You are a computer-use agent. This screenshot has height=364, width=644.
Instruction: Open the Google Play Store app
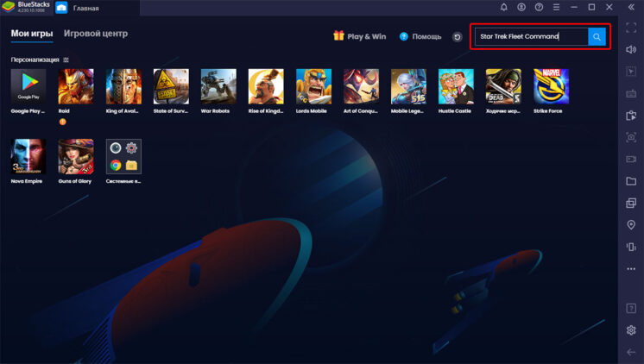28,86
